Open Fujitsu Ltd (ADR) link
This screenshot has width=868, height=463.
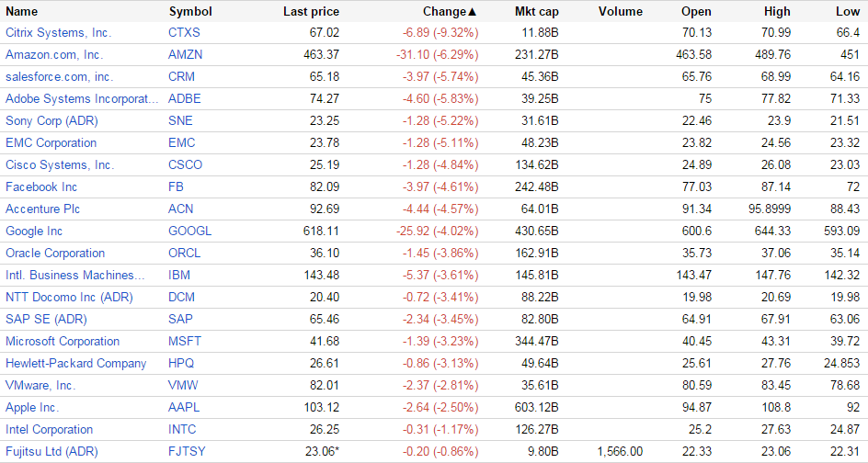(51, 452)
